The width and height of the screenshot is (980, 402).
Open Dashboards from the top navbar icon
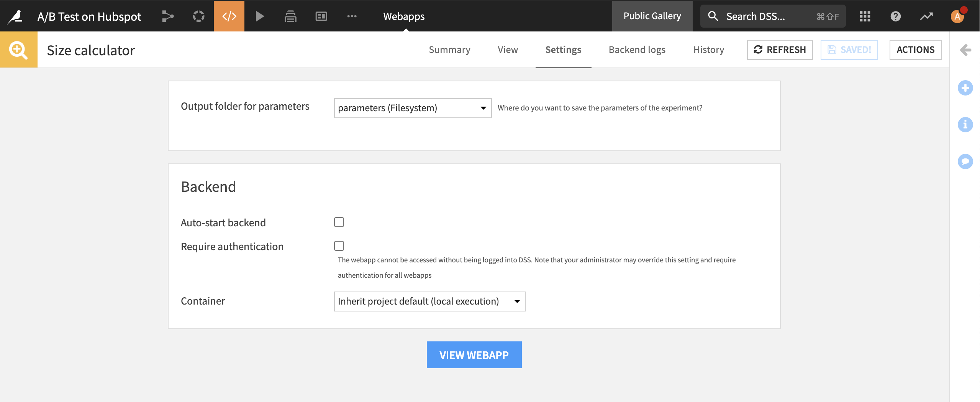[321, 16]
